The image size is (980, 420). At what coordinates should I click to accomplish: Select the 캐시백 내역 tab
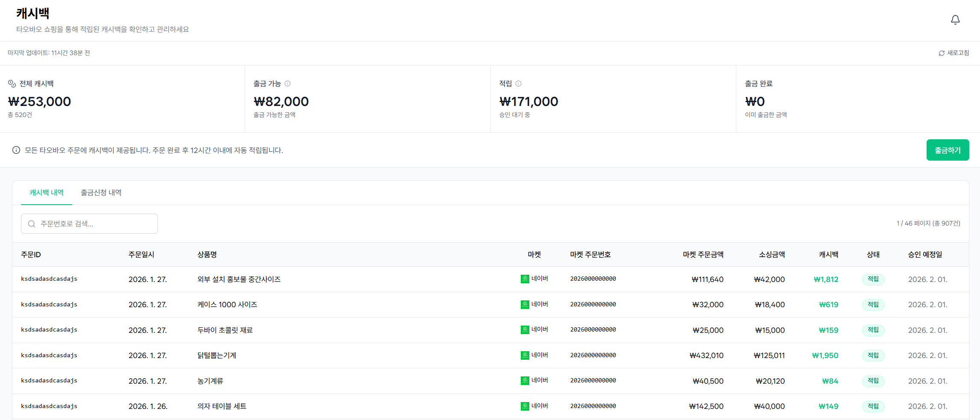click(x=46, y=193)
